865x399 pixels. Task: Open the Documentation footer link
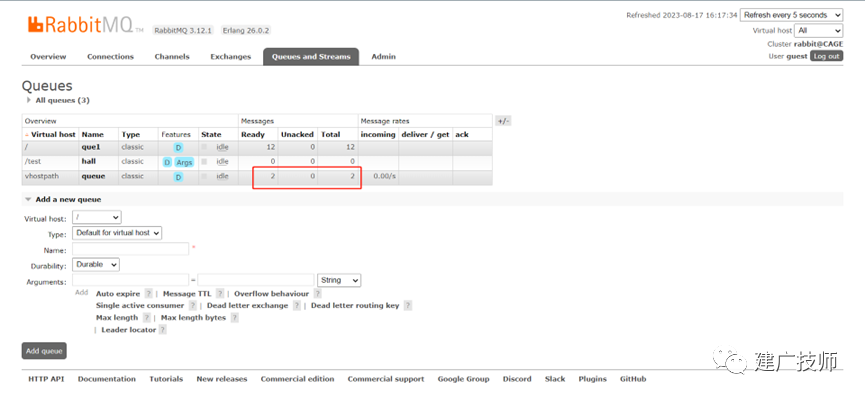point(106,379)
